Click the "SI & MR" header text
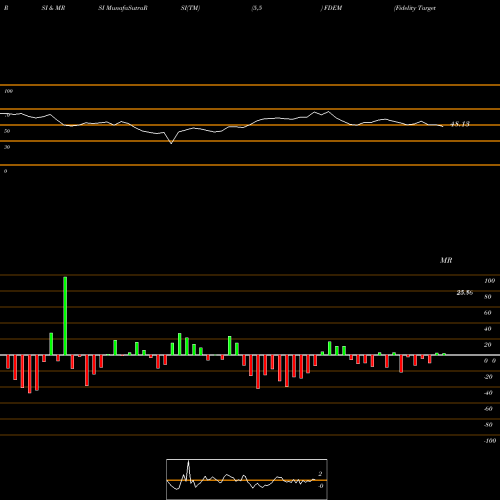500x500 pixels. pos(53,8)
